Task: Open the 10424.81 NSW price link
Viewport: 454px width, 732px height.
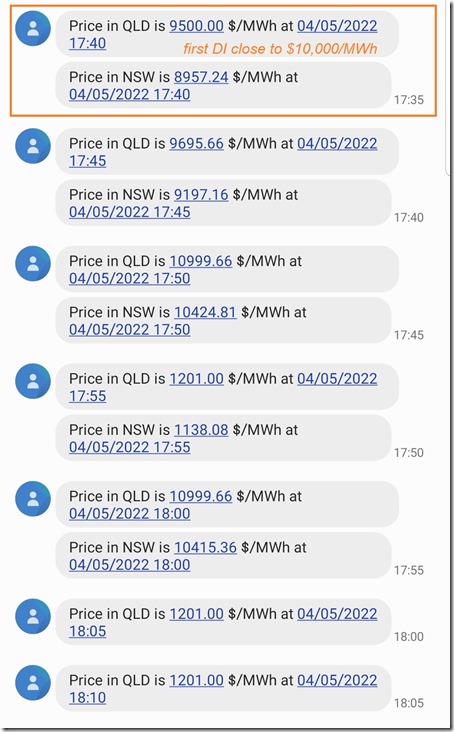Action: pos(205,312)
